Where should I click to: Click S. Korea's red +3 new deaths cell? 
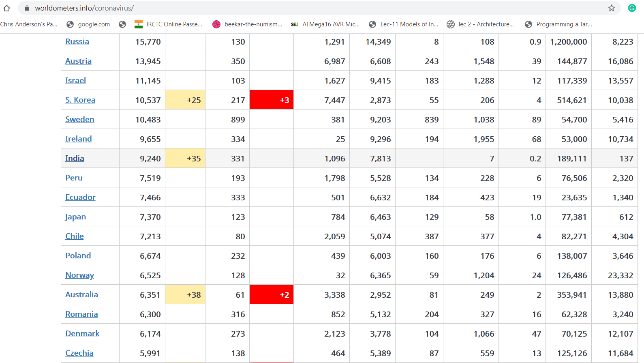pyautogui.click(x=272, y=100)
